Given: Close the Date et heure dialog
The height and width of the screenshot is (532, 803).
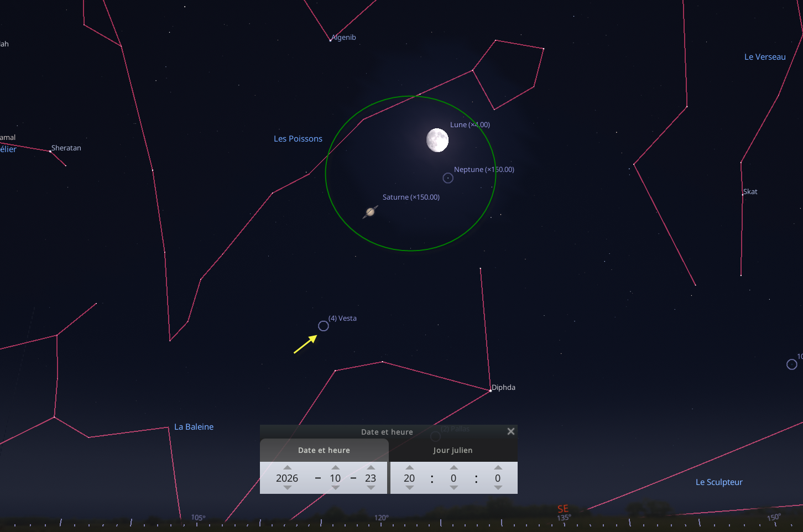Looking at the screenshot, I should [511, 431].
